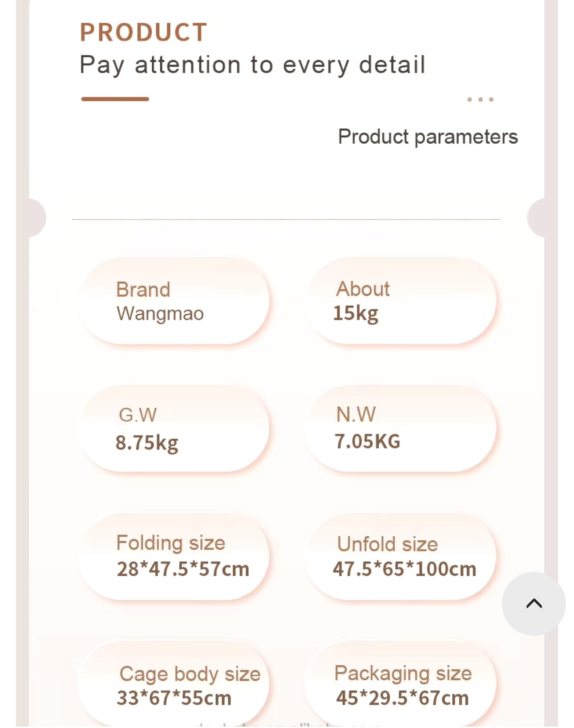
Task: Tap the Packaging size 45*29.5*67cm card
Action: click(x=400, y=684)
